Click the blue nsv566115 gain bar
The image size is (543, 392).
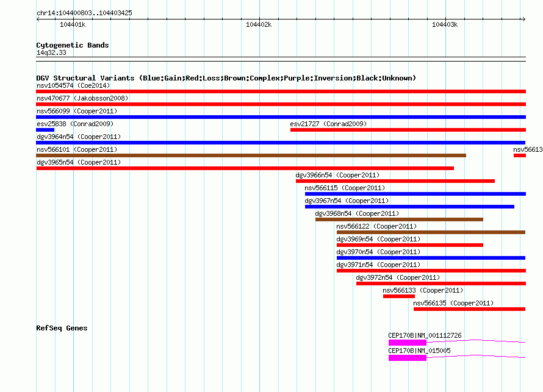point(415,194)
